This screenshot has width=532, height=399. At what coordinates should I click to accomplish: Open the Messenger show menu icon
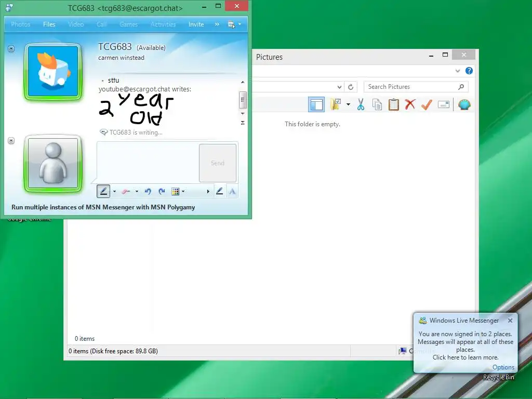pos(231,24)
